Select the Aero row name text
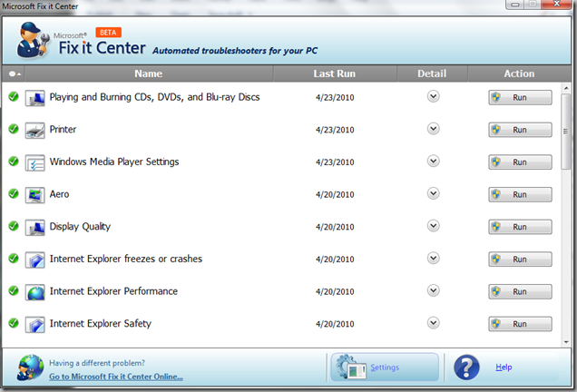Screen dimensions: 577x392 (x=59, y=194)
